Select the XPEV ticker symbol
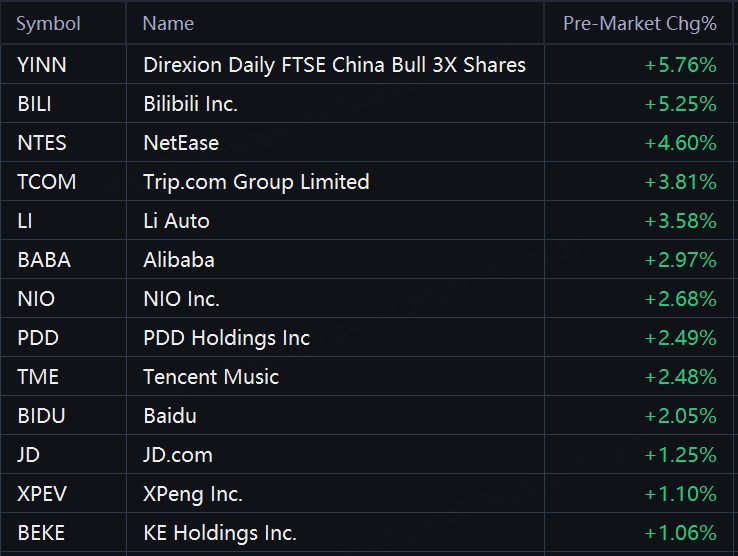This screenshot has width=738, height=556. [x=42, y=494]
